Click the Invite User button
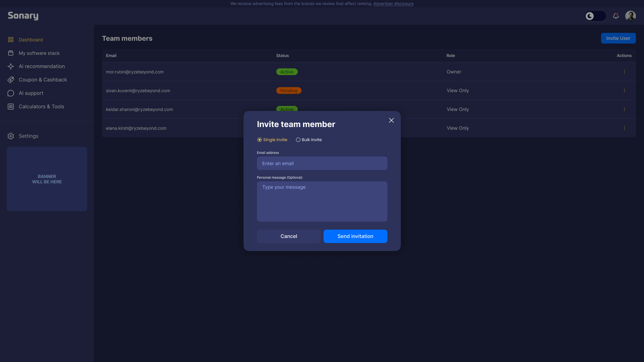This screenshot has height=362, width=644. pyautogui.click(x=618, y=38)
